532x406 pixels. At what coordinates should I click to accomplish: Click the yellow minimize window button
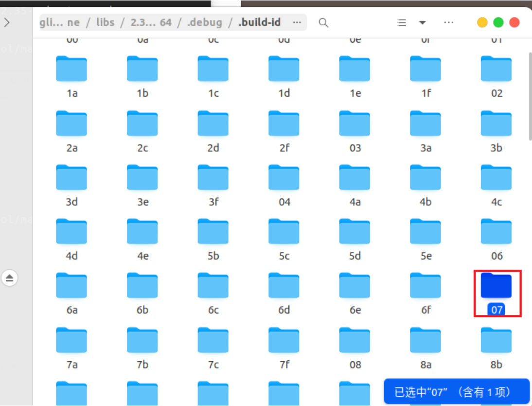482,23
